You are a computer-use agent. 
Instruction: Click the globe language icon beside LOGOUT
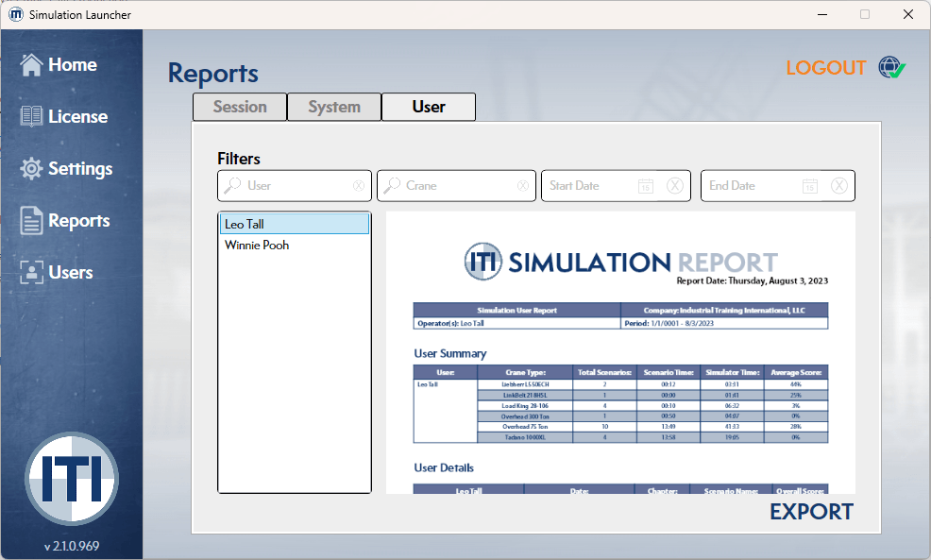click(x=888, y=67)
